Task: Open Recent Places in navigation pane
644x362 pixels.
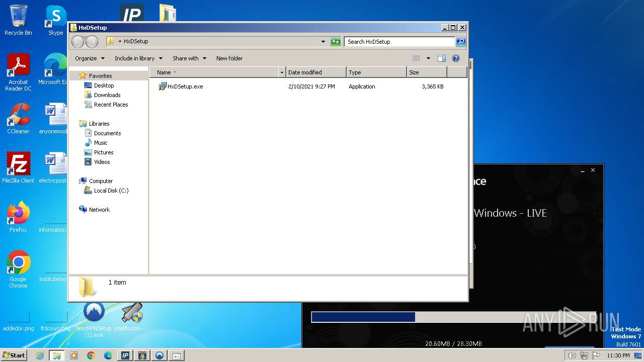Action: click(x=111, y=105)
